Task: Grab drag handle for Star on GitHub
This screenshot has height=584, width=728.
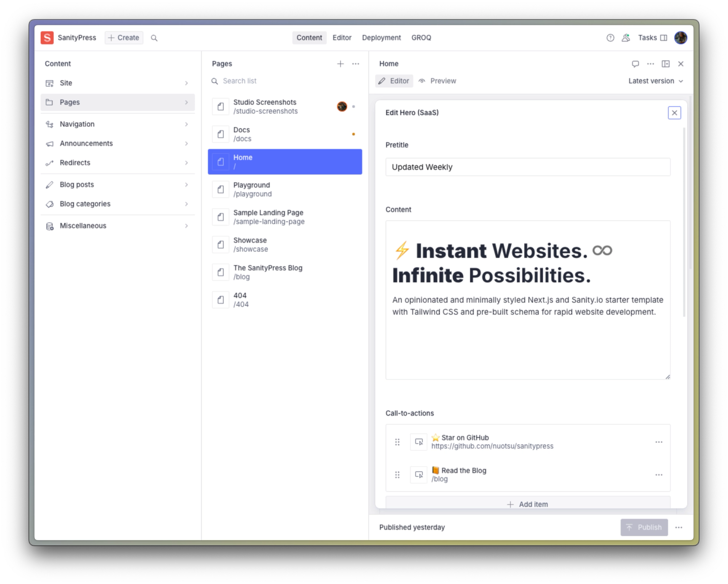Action: 397,442
